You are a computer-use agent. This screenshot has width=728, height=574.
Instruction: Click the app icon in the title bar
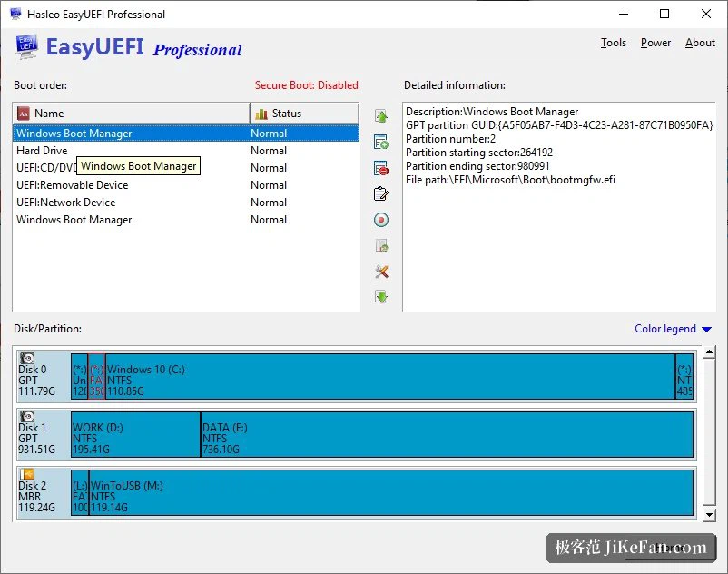pyautogui.click(x=15, y=14)
